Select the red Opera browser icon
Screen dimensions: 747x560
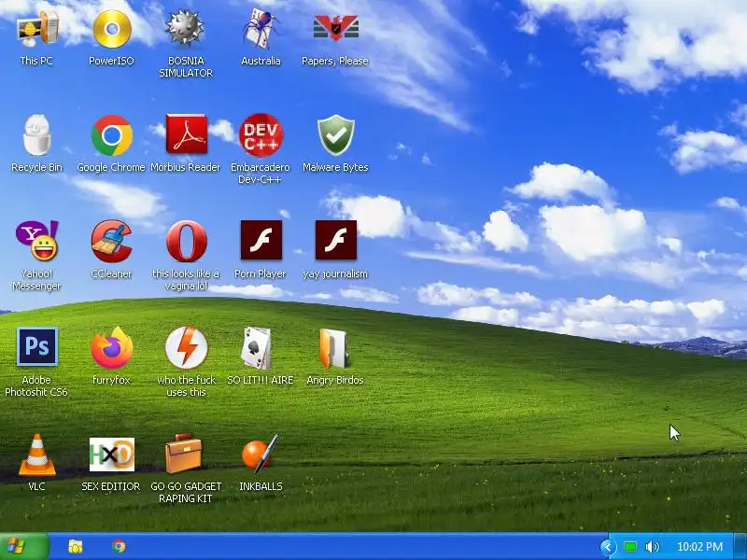click(186, 241)
